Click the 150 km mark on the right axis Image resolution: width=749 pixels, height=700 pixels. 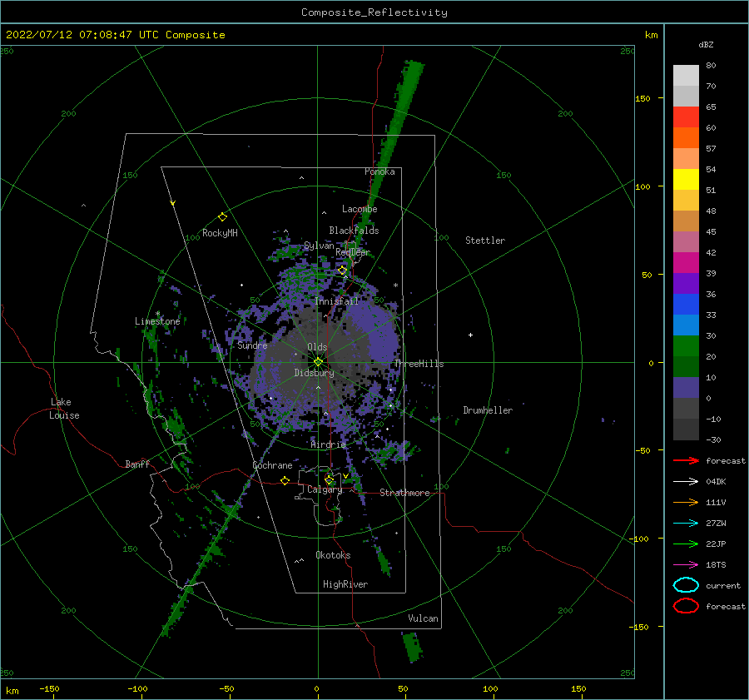point(643,98)
